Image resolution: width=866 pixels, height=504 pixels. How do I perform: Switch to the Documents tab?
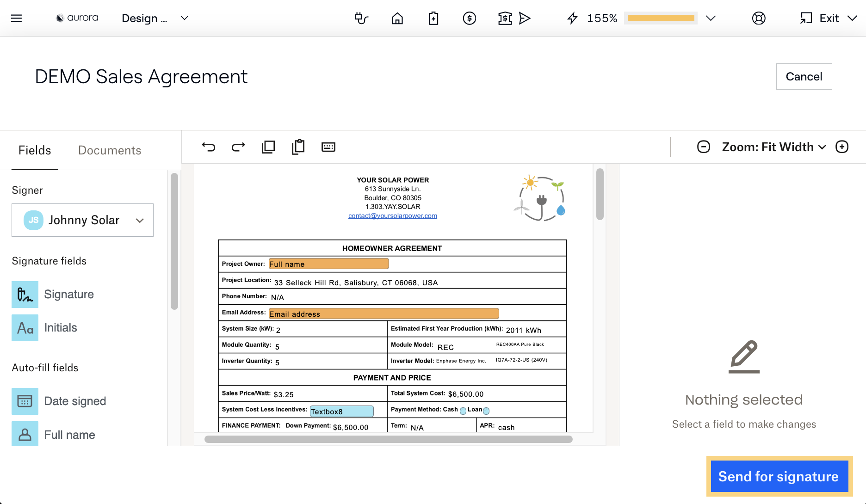[110, 150]
